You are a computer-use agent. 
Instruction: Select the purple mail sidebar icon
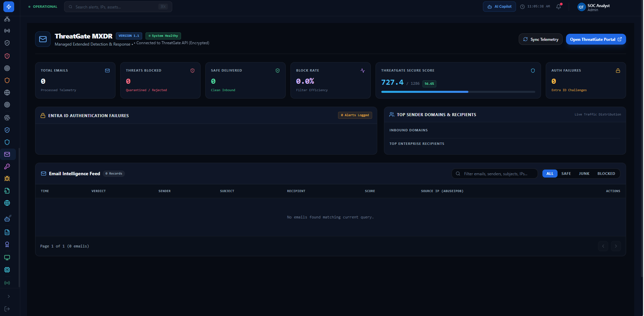pyautogui.click(x=7, y=154)
